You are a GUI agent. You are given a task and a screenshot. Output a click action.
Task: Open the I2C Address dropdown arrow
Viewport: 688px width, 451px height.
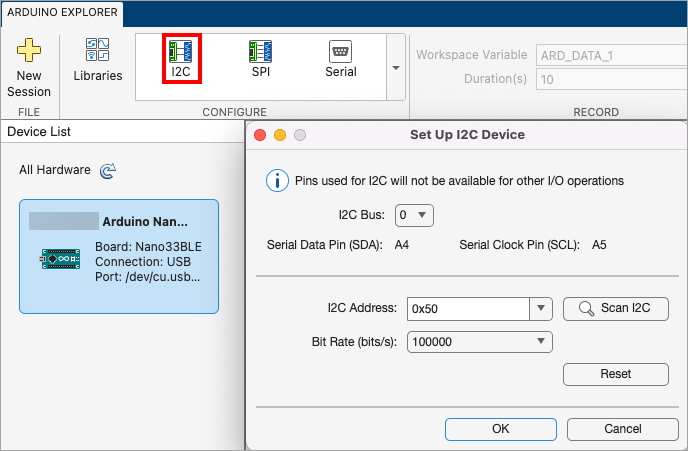click(x=541, y=309)
